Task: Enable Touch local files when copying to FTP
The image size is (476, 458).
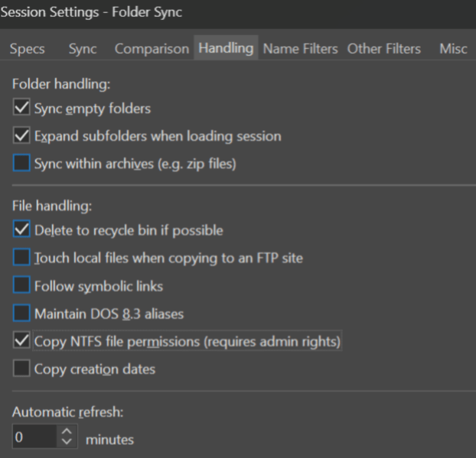Action: pyautogui.click(x=22, y=258)
